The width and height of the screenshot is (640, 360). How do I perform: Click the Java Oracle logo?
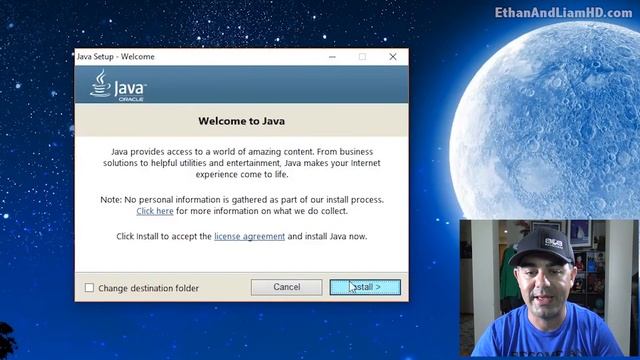click(118, 85)
